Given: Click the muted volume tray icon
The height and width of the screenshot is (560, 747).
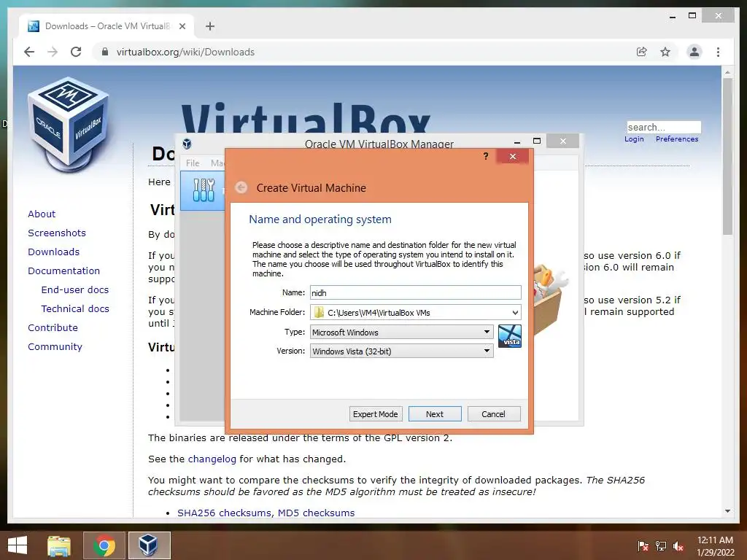Looking at the screenshot, I should click(678, 545).
